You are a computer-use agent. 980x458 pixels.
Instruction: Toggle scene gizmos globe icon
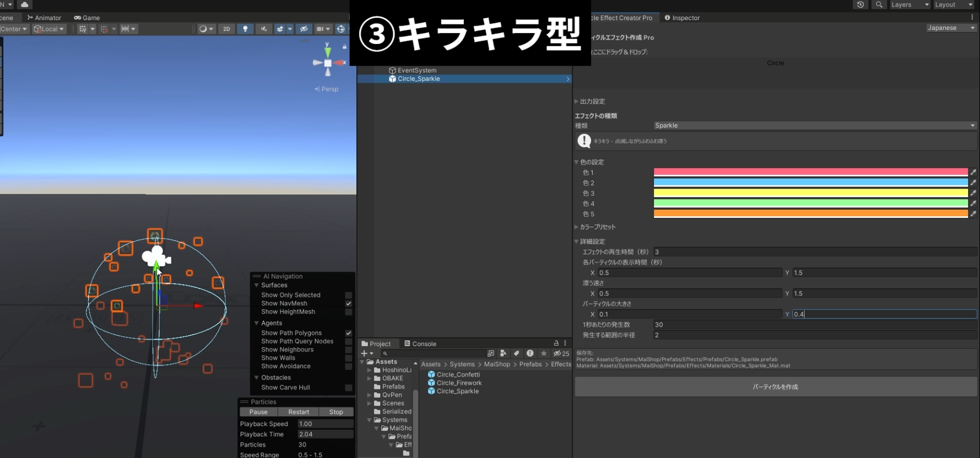click(341, 29)
